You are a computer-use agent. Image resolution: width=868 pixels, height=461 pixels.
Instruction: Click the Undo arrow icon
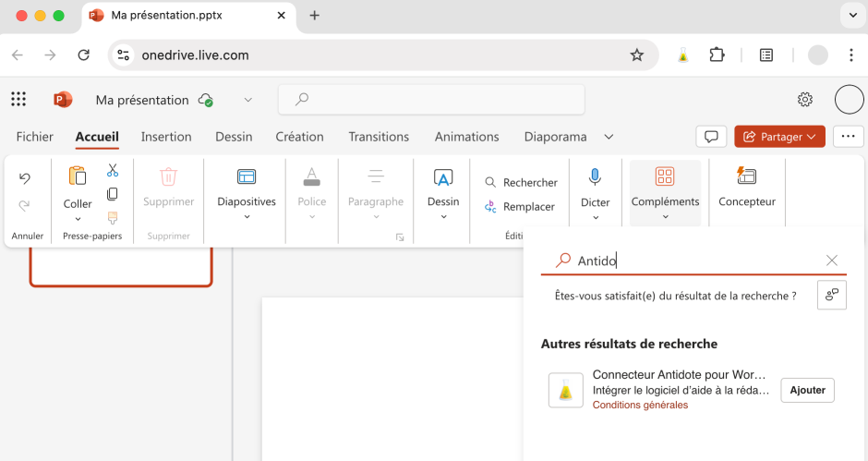click(x=25, y=178)
